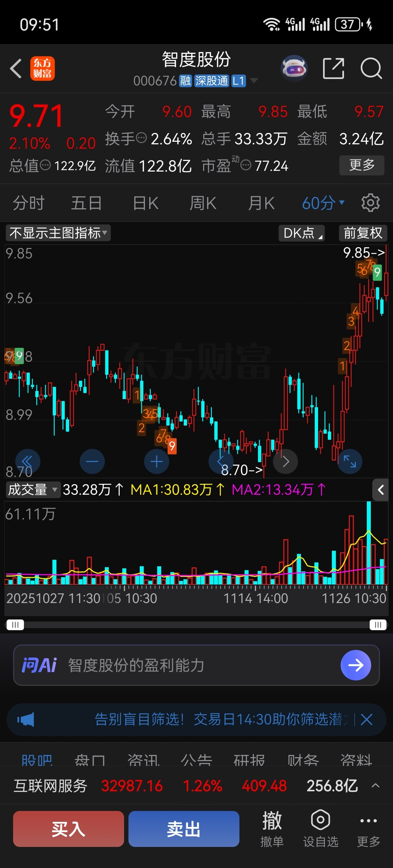Zoom out chart with minus button
The image size is (393, 868).
[92, 462]
